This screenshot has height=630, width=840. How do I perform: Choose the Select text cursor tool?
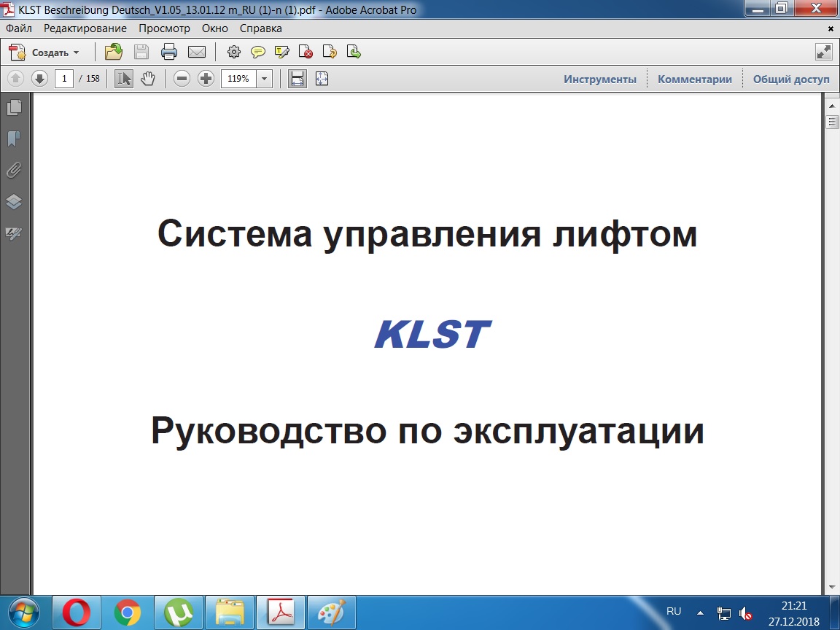pyautogui.click(x=124, y=79)
